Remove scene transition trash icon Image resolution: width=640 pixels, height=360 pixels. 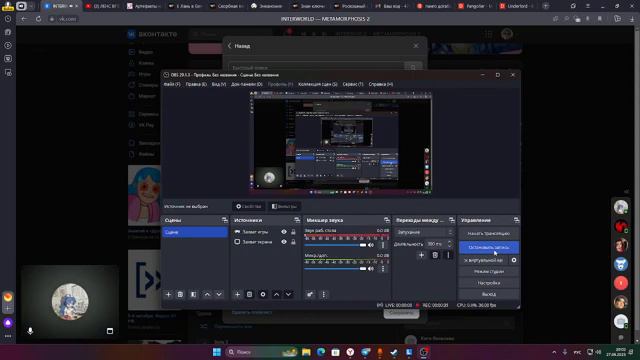[x=435, y=255]
